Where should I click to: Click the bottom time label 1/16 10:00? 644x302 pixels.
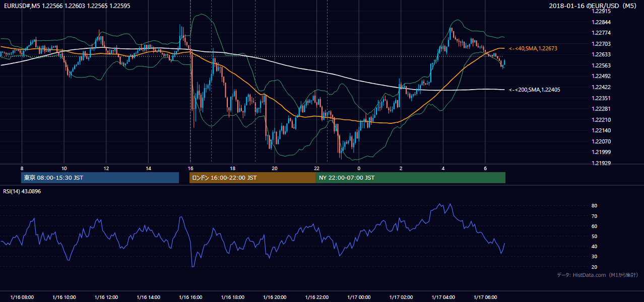(64, 297)
